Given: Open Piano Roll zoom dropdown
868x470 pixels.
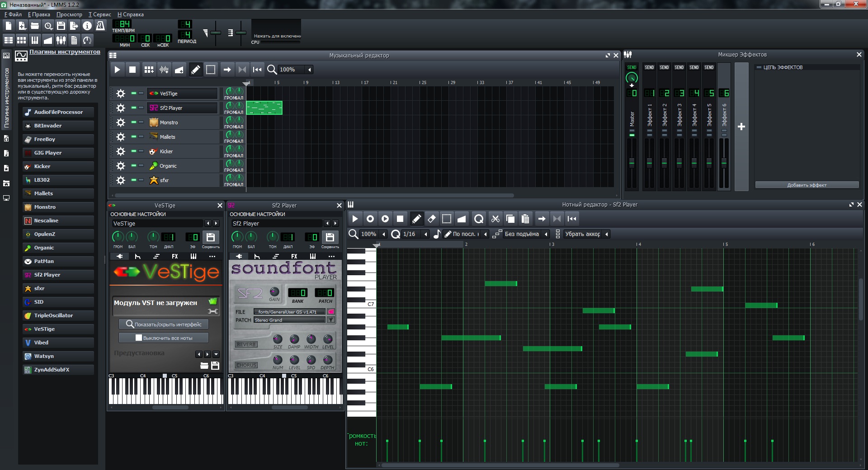Looking at the screenshot, I should pos(373,234).
